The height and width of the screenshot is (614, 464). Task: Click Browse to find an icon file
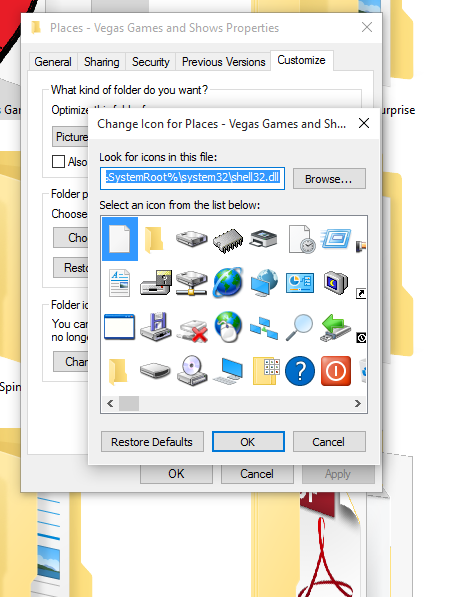pos(329,179)
